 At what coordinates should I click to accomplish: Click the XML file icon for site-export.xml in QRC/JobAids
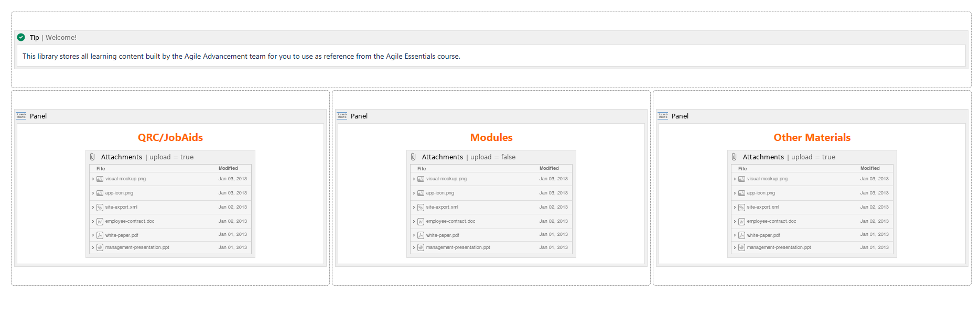pyautogui.click(x=100, y=208)
